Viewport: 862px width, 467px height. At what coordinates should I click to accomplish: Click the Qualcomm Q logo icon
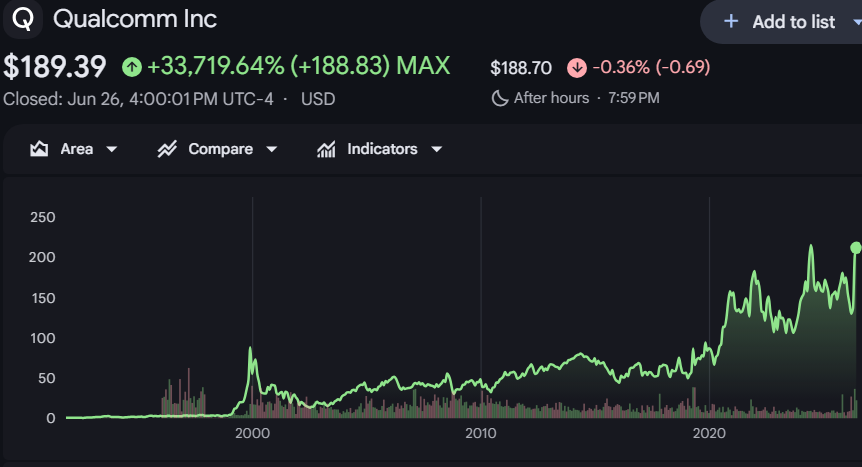point(22,19)
